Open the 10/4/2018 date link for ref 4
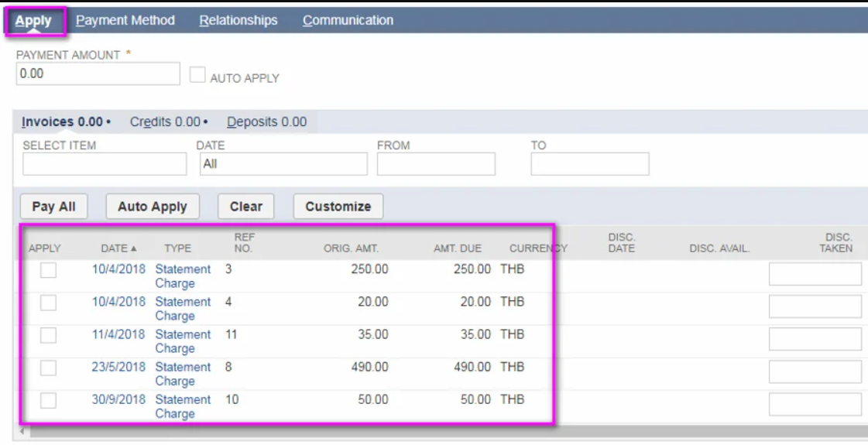Screen dimensions: 868x445 [x=118, y=302]
